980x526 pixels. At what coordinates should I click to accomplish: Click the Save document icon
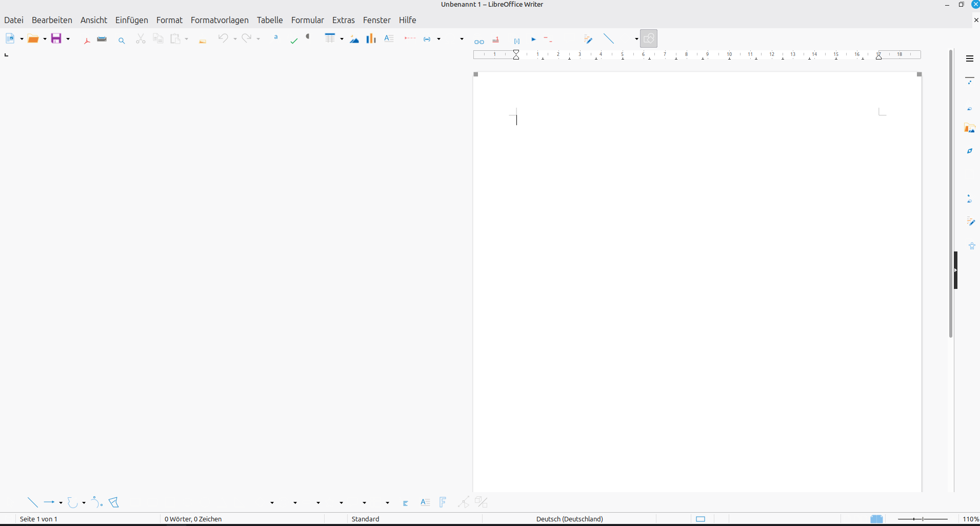tap(56, 38)
